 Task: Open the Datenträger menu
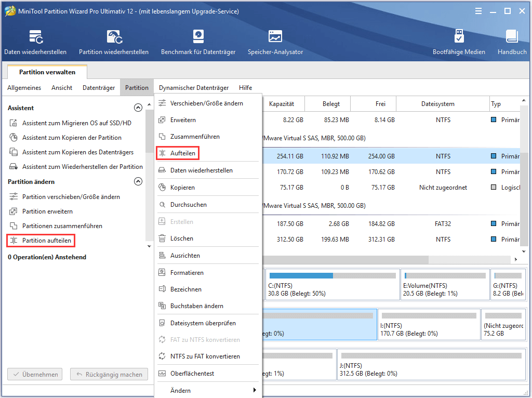[99, 87]
